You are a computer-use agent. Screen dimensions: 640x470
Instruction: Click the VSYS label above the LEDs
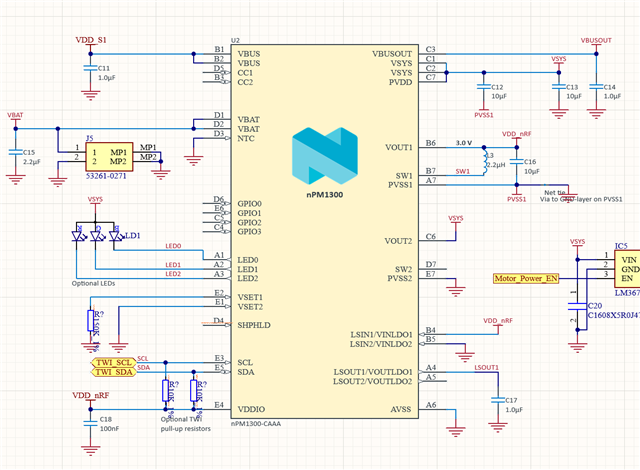95,200
